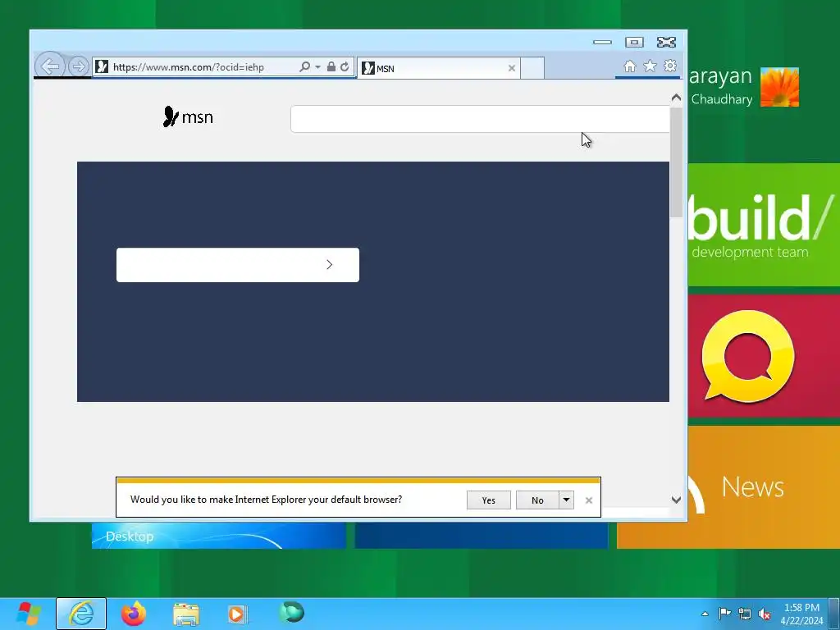Show the security lock report
The height and width of the screenshot is (630, 840).
click(331, 66)
